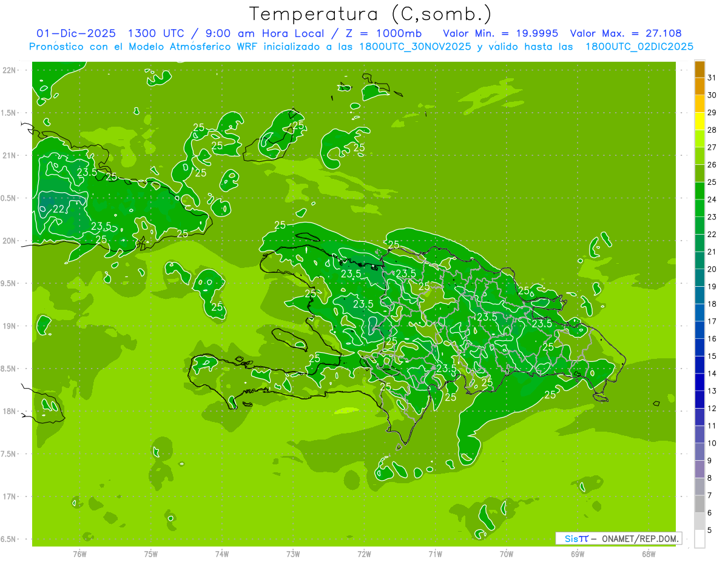Screen dimensions: 728x562
Task: Click the yellow colorbar swatch between 28 and 29
Action: (x=700, y=121)
